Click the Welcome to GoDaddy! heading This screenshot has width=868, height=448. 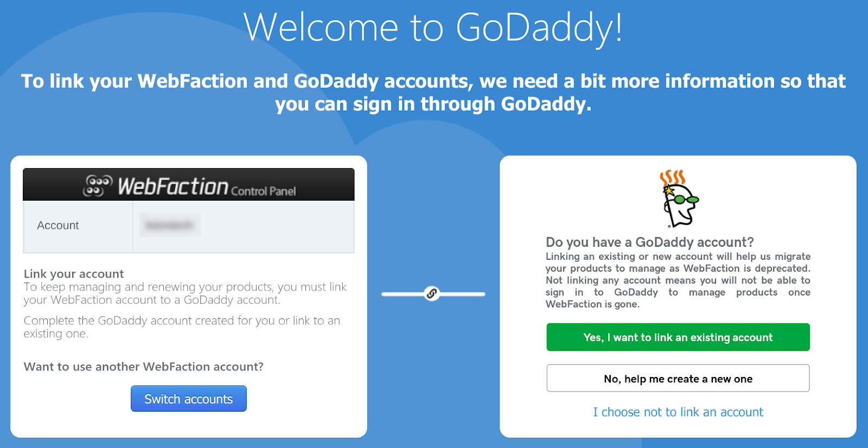point(433,27)
